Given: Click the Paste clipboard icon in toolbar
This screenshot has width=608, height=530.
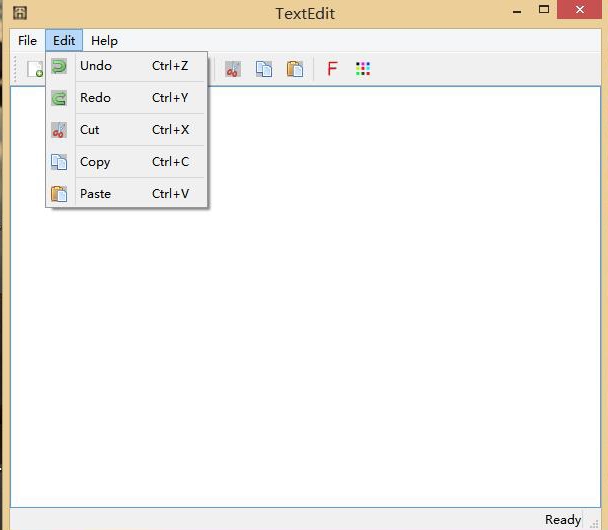Looking at the screenshot, I should (295, 69).
